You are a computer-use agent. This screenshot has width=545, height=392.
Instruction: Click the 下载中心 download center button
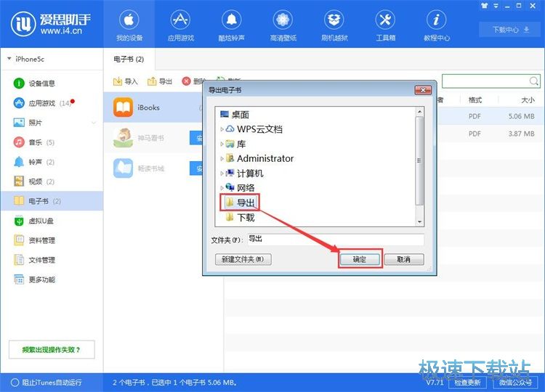pos(510,30)
